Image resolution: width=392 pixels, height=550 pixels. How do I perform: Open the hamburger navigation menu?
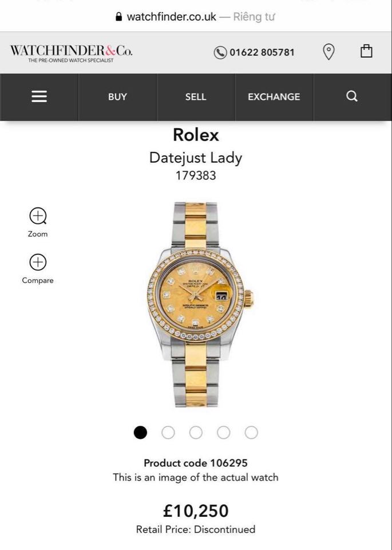39,96
